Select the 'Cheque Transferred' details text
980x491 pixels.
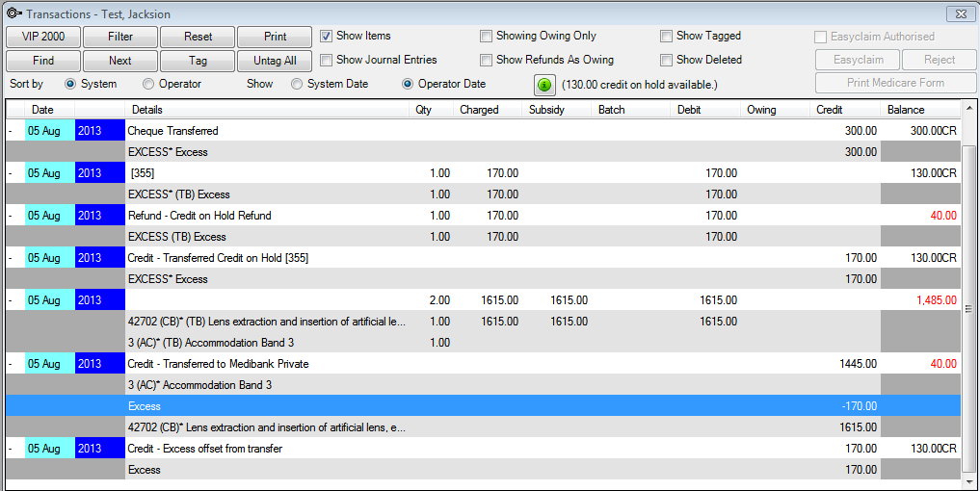pos(173,131)
